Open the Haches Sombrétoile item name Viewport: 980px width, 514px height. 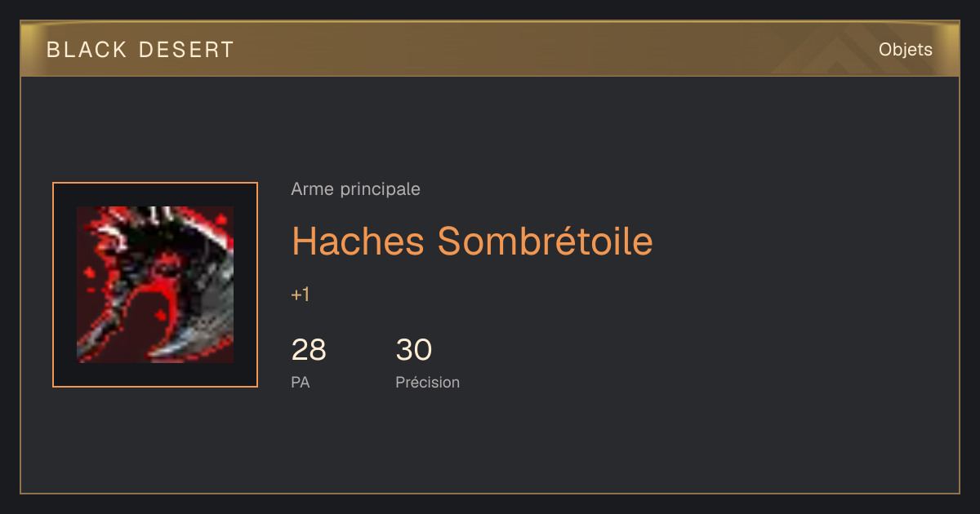pos(472,241)
